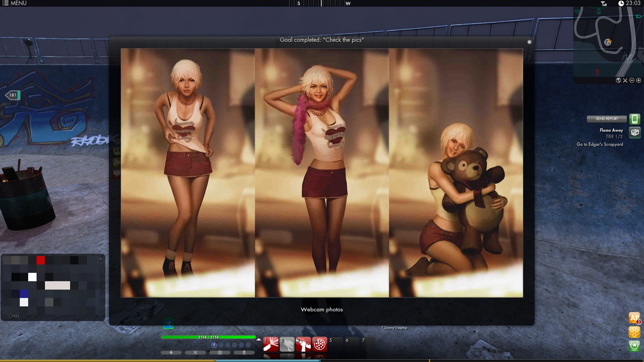Viewport: 644px width, 362px height.
Task: Click the 181 latency tag indicator
Action: pyautogui.click(x=13, y=95)
